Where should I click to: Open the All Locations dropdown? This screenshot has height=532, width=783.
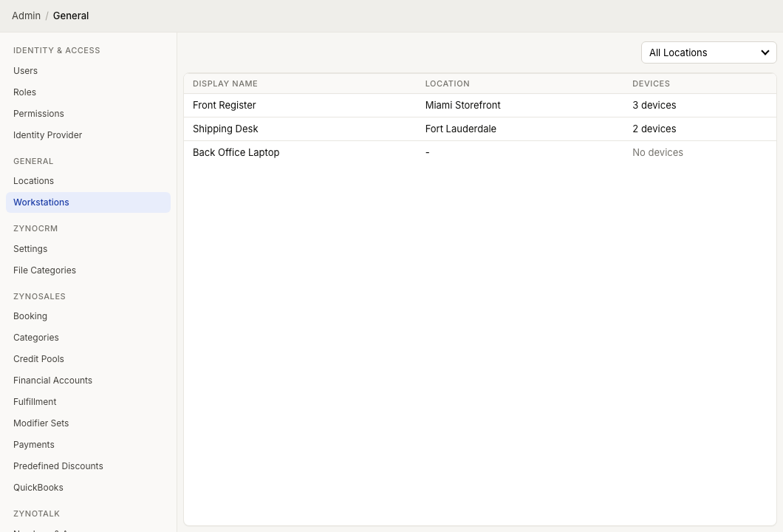click(708, 52)
